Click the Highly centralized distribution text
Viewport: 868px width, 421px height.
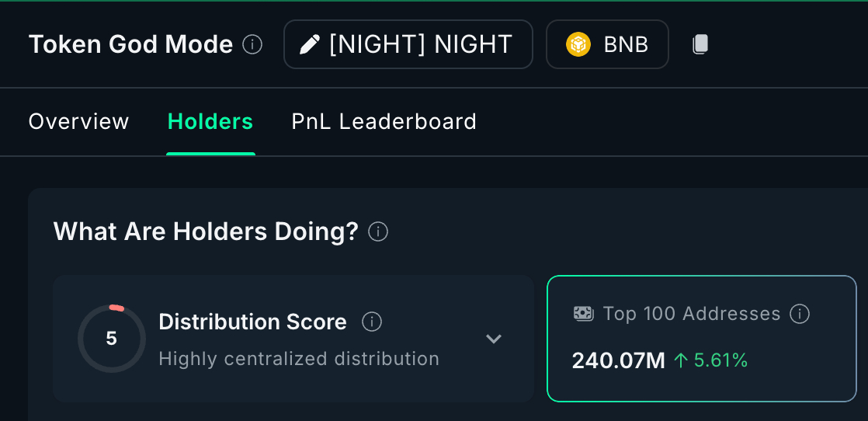[299, 359]
